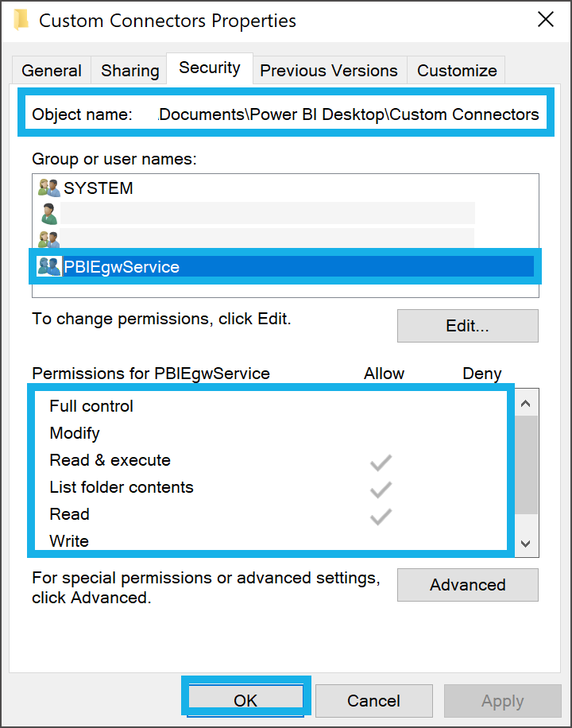Click the Allow checkmark for List folder contents

(x=381, y=490)
